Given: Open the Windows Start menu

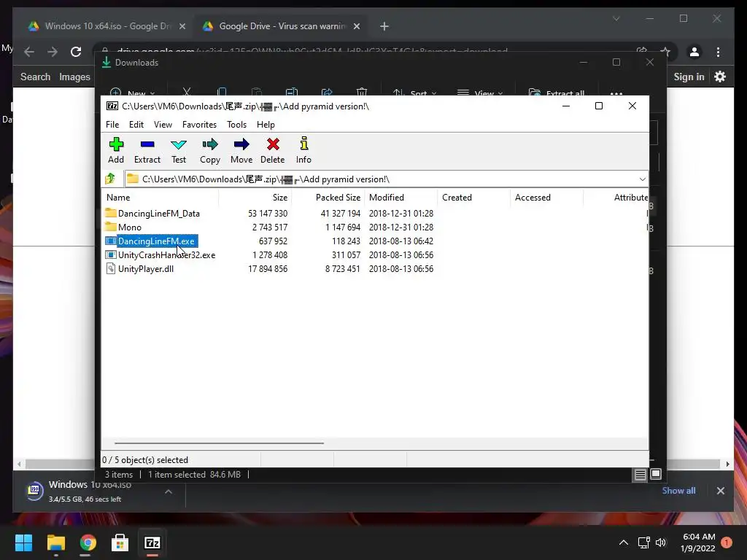Looking at the screenshot, I should tap(23, 542).
